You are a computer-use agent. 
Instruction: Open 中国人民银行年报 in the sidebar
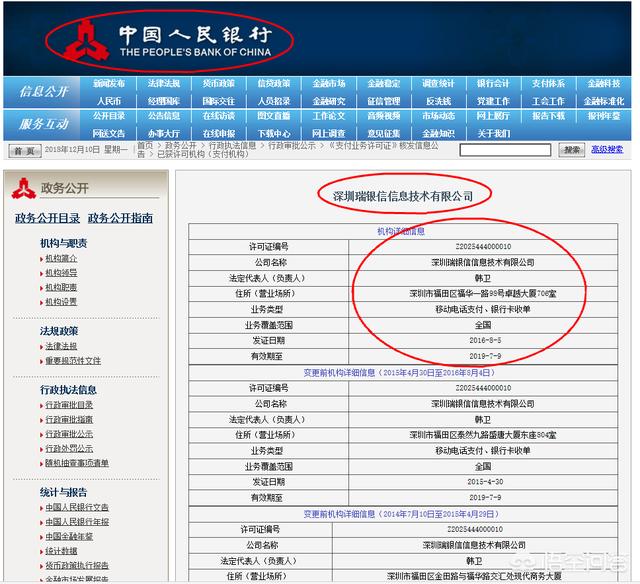[x=76, y=521]
